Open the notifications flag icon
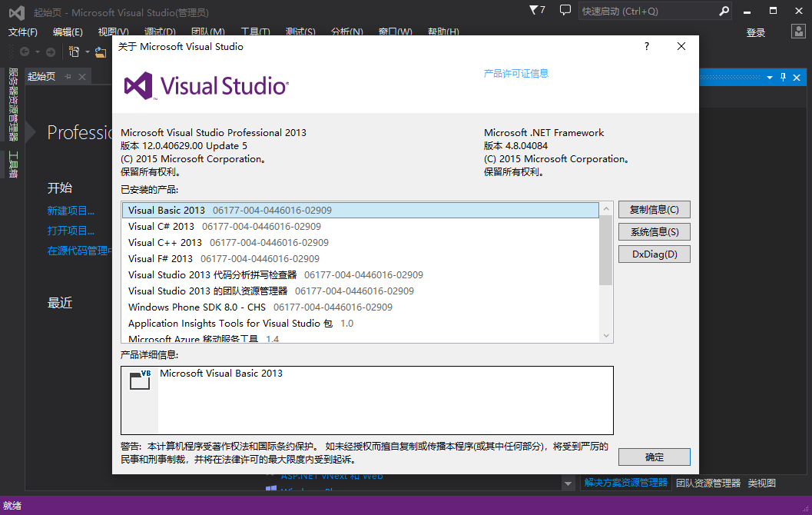 pyautogui.click(x=537, y=10)
